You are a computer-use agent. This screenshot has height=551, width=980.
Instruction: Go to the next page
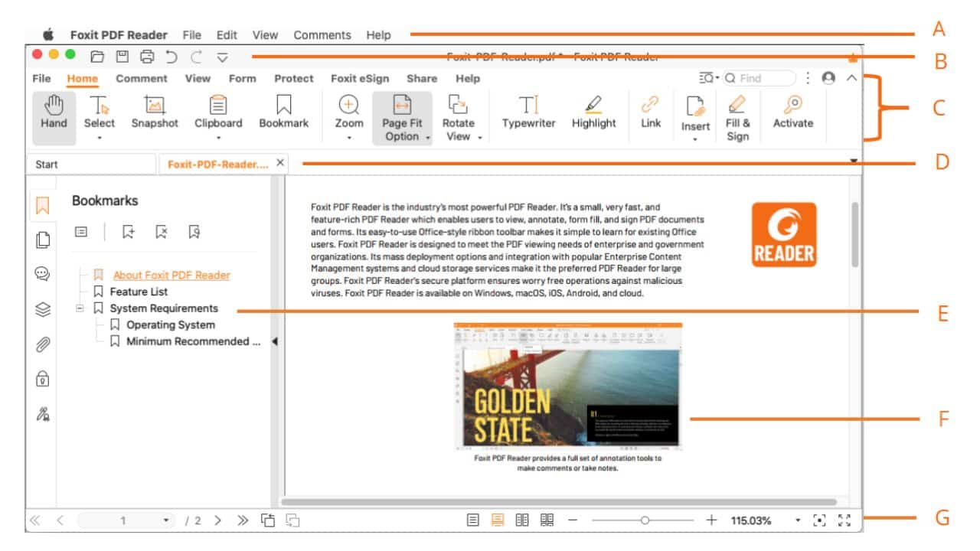[217, 520]
